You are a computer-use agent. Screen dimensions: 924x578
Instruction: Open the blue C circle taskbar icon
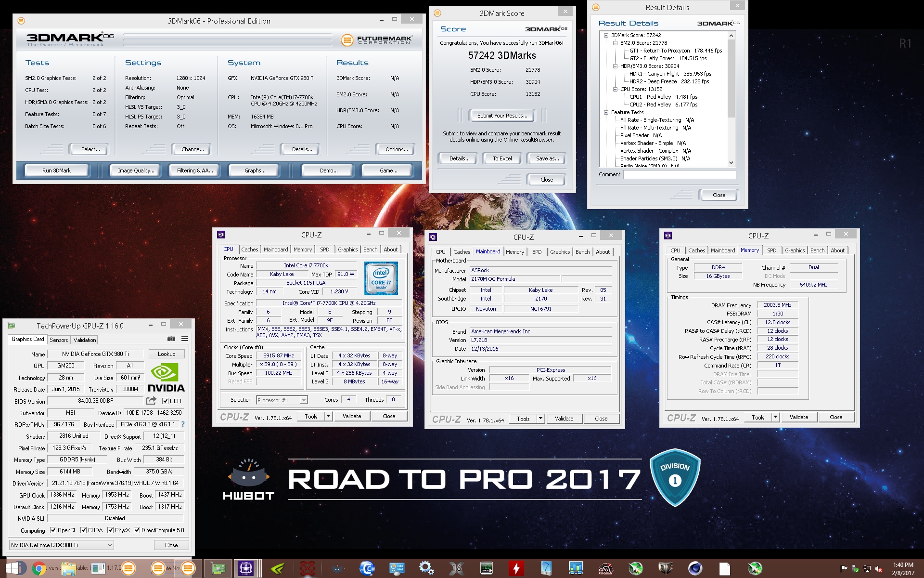coord(367,568)
